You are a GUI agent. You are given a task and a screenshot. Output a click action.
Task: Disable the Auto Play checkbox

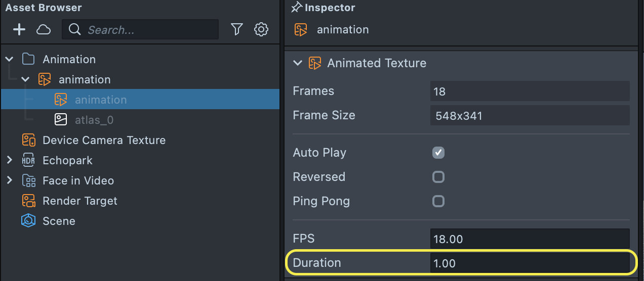(438, 153)
